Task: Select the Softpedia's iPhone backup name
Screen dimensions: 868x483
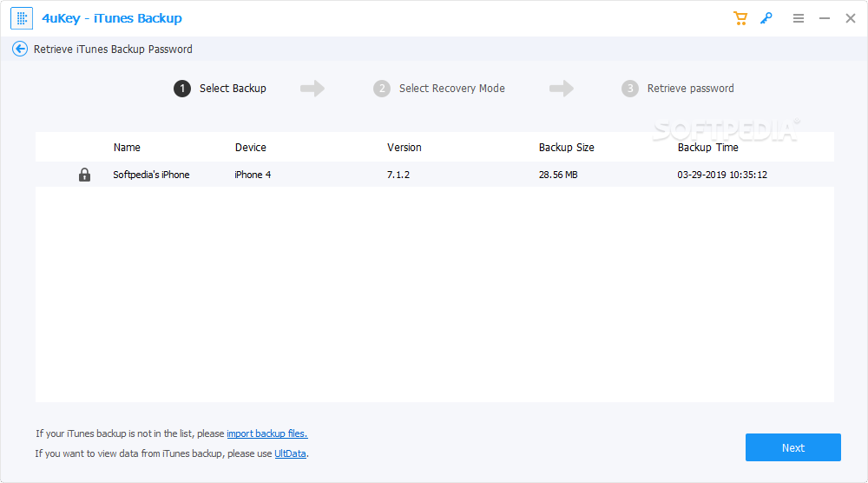Action: click(151, 175)
